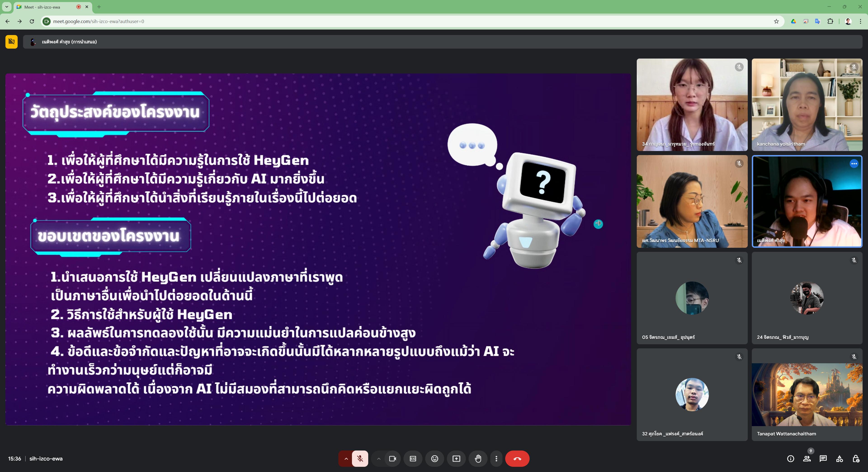This screenshot has height=472, width=868.
Task: Open a new browser tab
Action: 99,7
